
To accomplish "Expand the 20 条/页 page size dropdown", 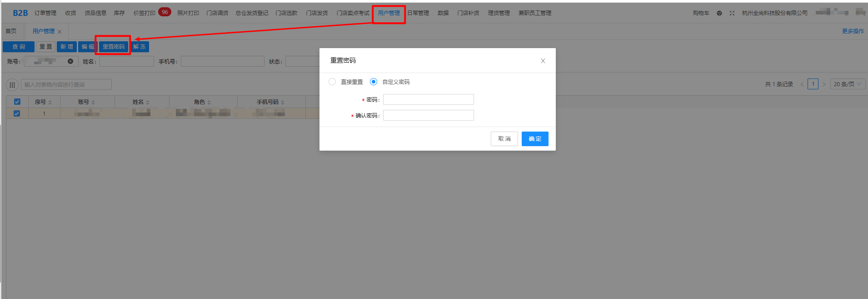I will 847,84.
